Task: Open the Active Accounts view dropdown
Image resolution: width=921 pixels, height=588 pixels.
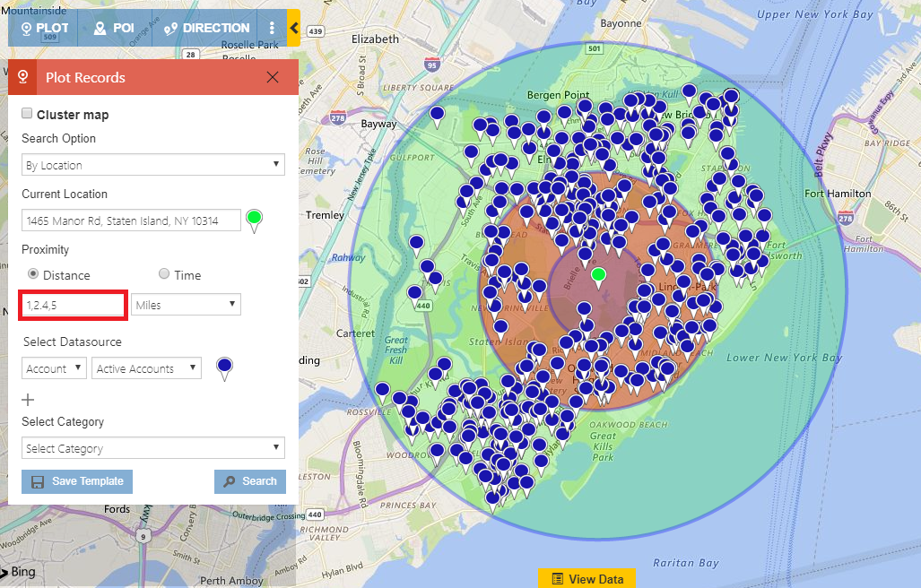Action: 147,368
